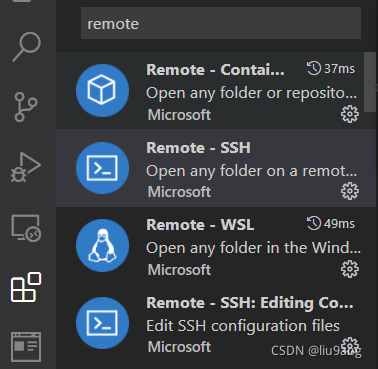Open the Source Control view
Viewport: 378px width, 369px height.
[26, 107]
